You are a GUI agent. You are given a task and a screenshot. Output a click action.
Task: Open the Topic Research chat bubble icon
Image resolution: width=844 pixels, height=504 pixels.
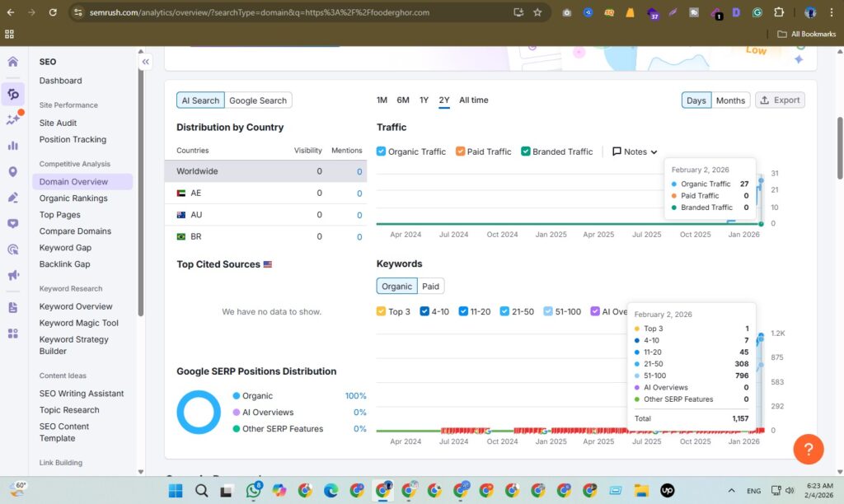point(12,220)
